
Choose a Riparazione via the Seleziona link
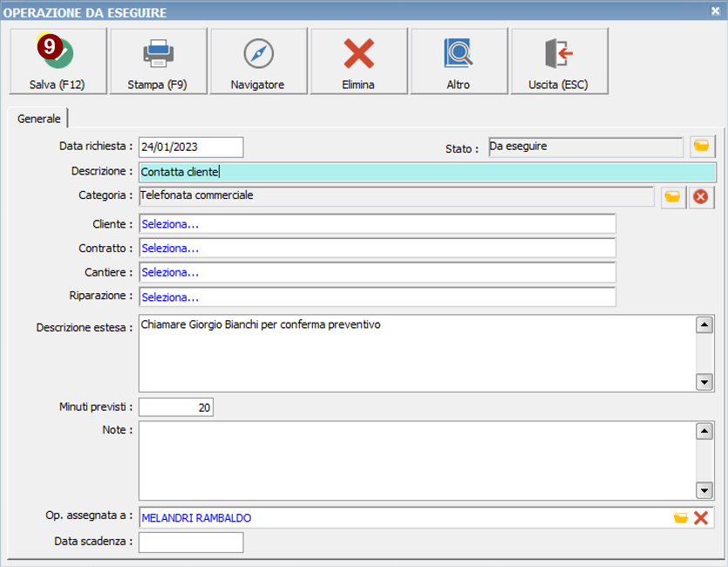point(171,297)
